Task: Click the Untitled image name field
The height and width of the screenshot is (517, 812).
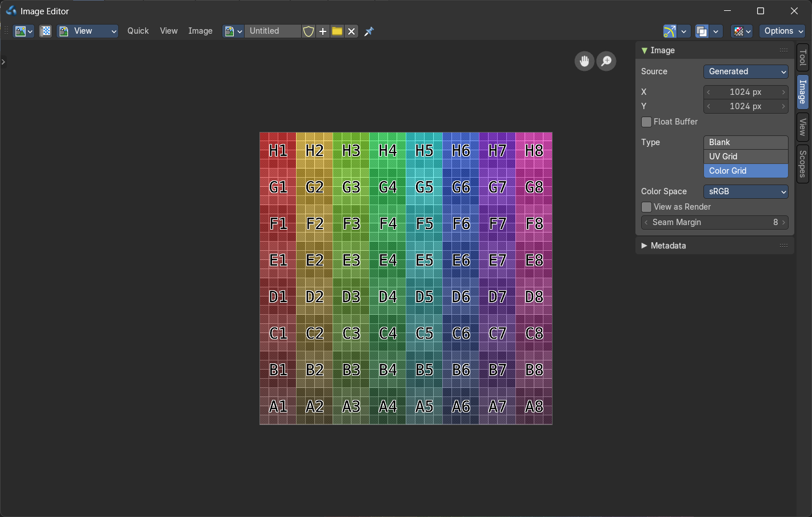Action: click(273, 31)
